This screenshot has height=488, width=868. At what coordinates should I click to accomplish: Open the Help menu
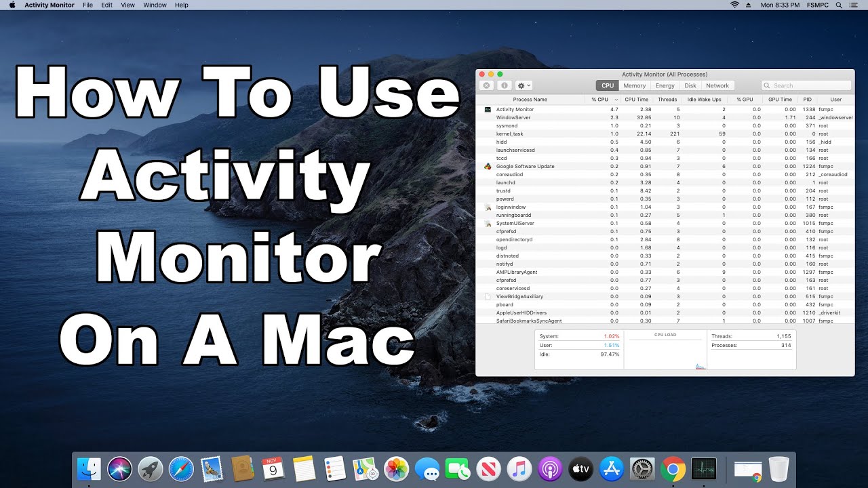coord(182,5)
